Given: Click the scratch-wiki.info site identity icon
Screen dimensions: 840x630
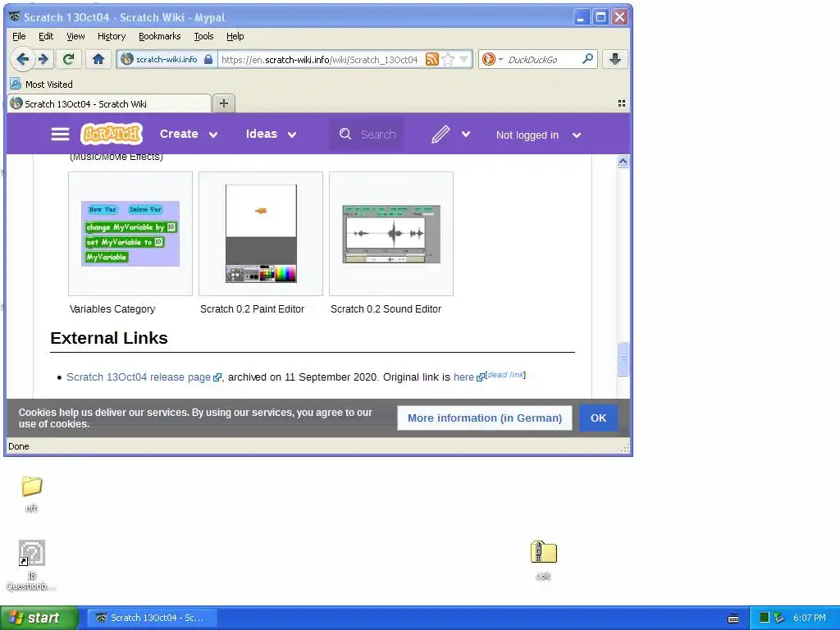Looking at the screenshot, I should click(127, 59).
